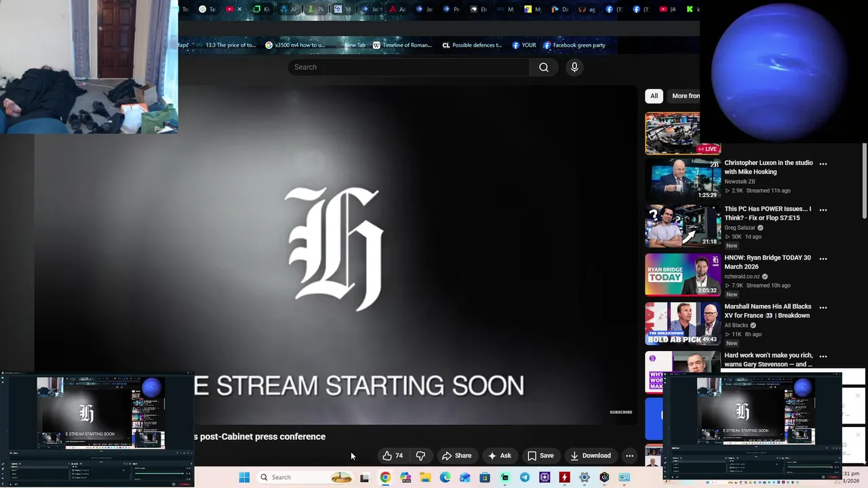The height and width of the screenshot is (488, 868).
Task: Click Ask button under video
Action: pyautogui.click(x=499, y=455)
